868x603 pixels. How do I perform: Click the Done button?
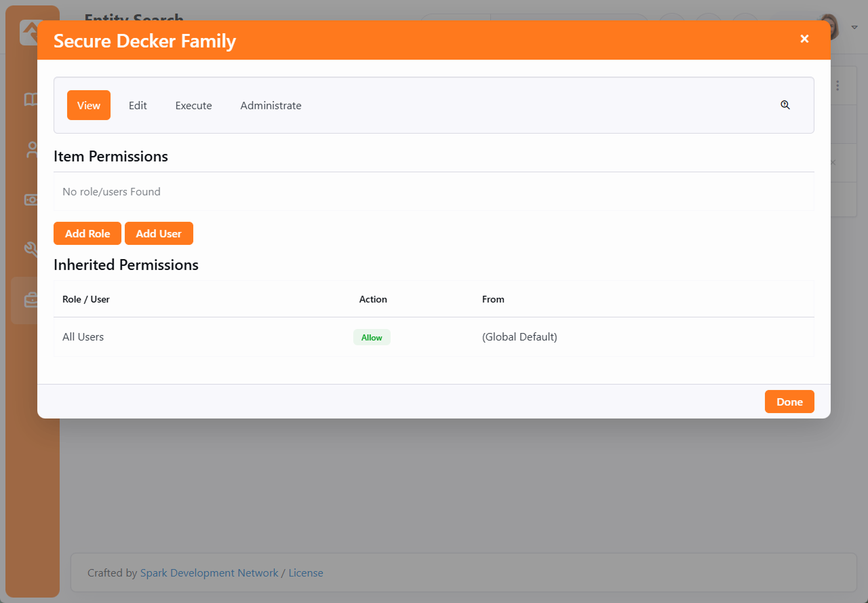tap(789, 402)
